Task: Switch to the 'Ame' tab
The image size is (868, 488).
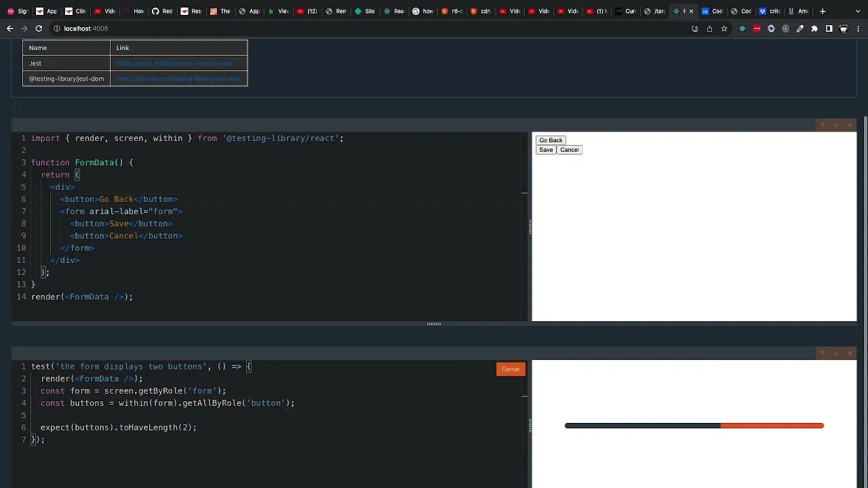Action: point(799,11)
